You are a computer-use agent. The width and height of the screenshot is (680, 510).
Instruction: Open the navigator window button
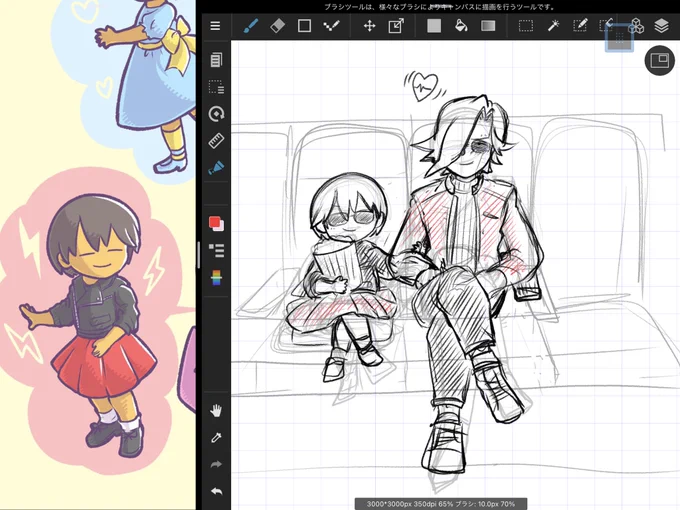coord(660,60)
